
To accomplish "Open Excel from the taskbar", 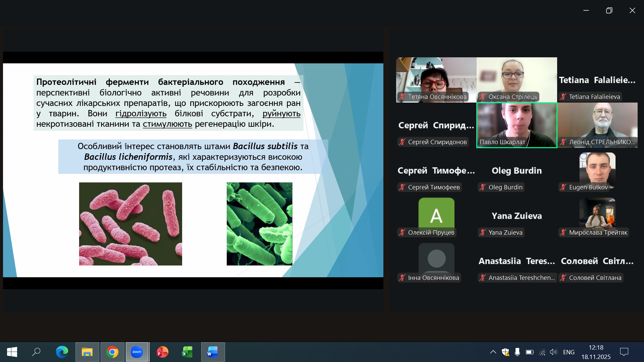I will (x=187, y=352).
